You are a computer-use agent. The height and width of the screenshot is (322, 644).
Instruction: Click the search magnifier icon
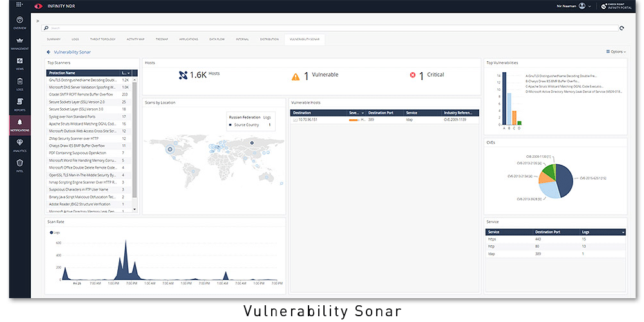[x=46, y=28]
